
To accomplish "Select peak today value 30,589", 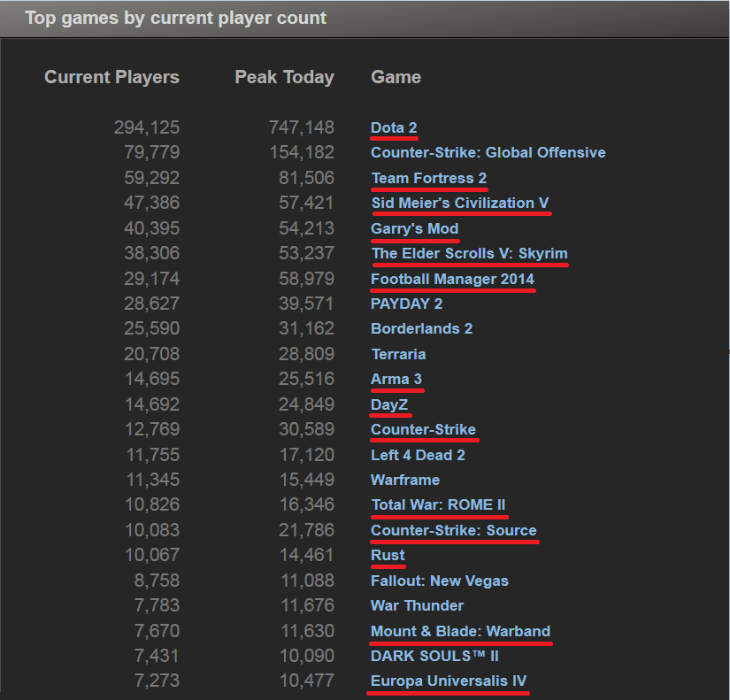I will [306, 429].
